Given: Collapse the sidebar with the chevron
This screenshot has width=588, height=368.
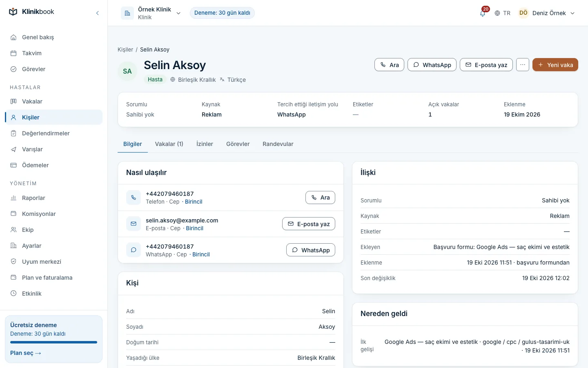Looking at the screenshot, I should coord(97,13).
